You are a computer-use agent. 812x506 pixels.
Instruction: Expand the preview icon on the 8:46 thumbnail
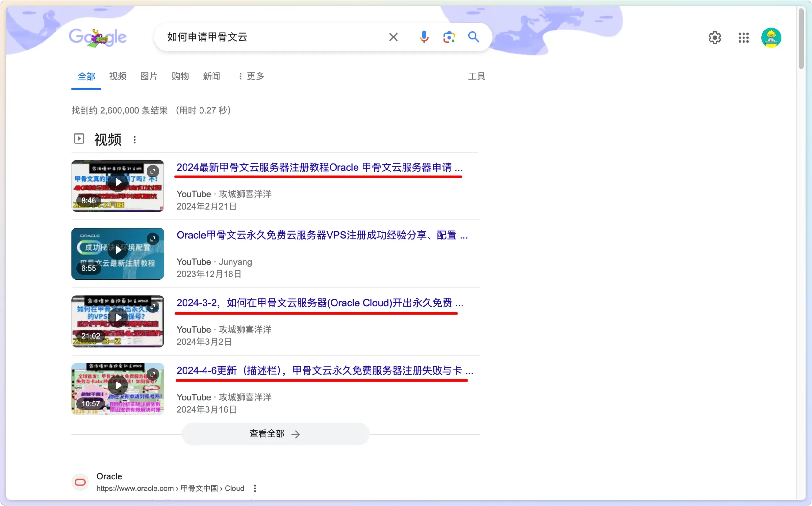[153, 171]
